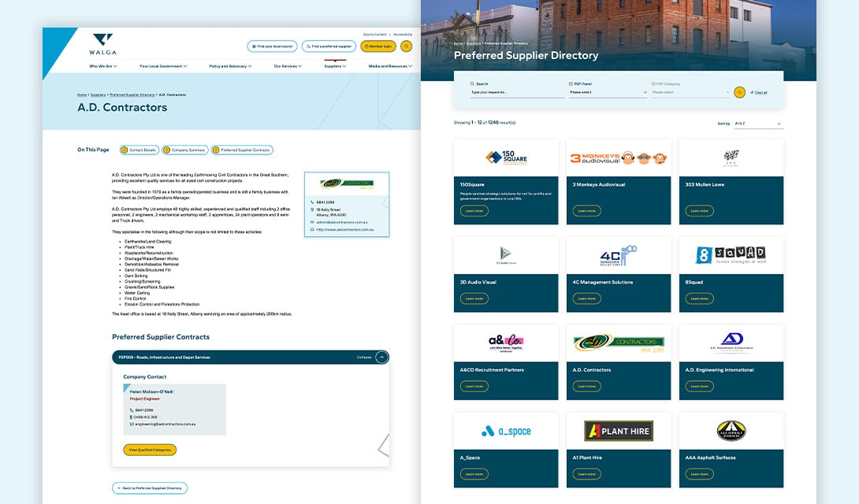Click Find your local council button
Viewport: 859px width, 504px height.
272,46
